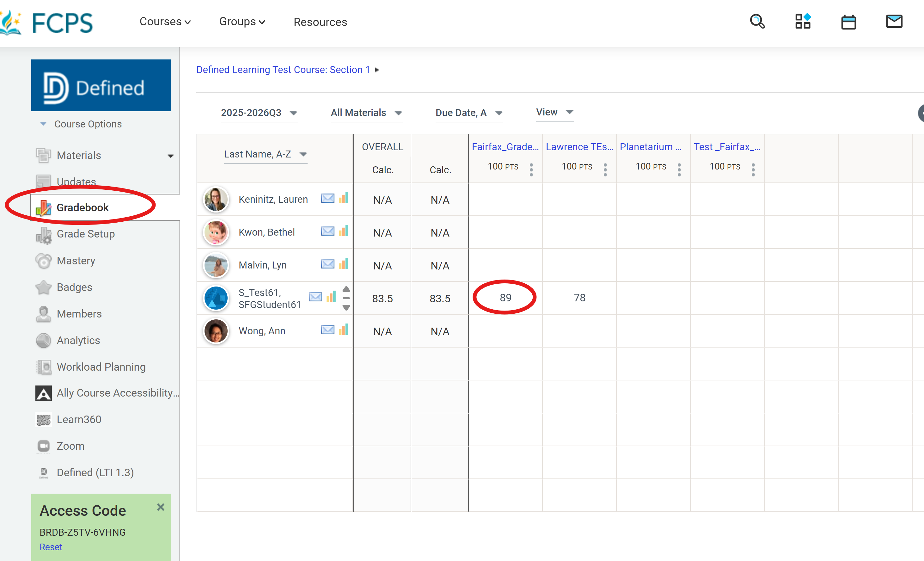Open the Fairfax_Grade assignment link

505,147
